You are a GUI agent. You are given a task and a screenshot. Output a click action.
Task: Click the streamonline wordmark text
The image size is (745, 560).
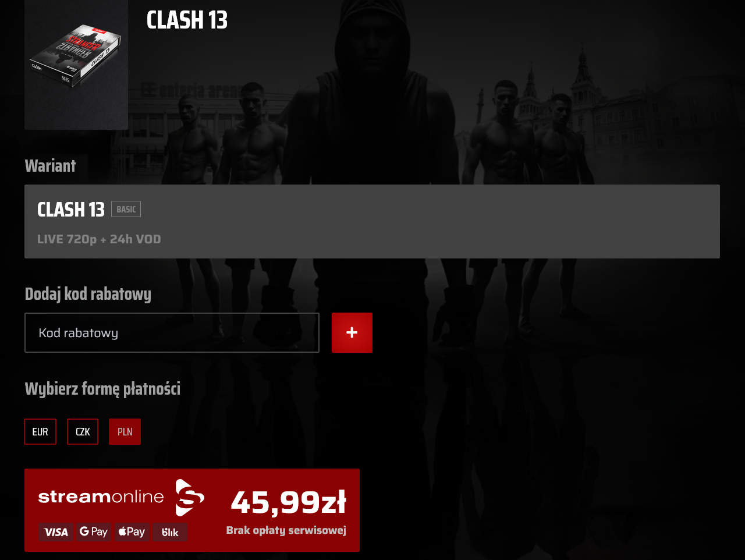coord(101,497)
